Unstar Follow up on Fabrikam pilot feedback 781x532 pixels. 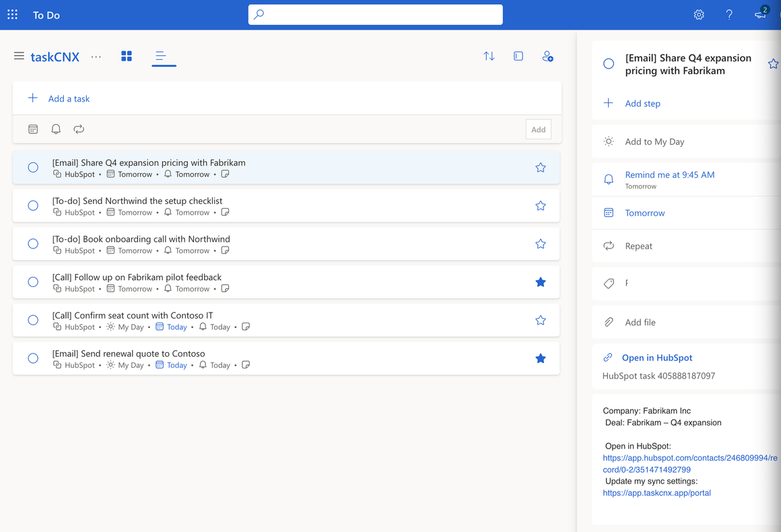coord(541,282)
